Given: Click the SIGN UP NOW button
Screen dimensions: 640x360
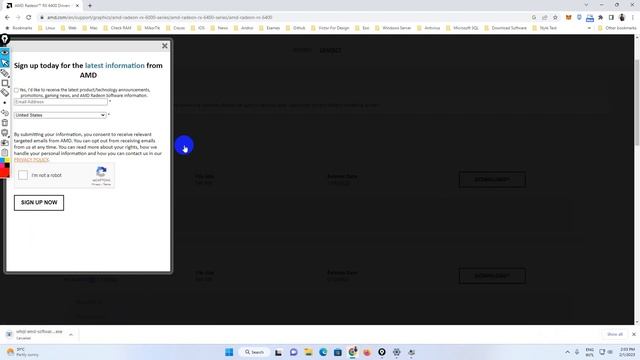Looking at the screenshot, I should (x=39, y=202).
